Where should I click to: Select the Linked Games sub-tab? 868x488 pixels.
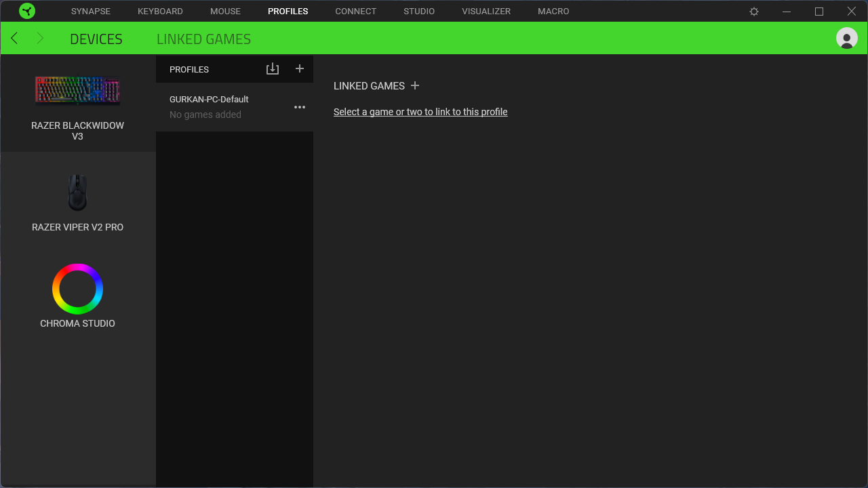click(x=203, y=39)
